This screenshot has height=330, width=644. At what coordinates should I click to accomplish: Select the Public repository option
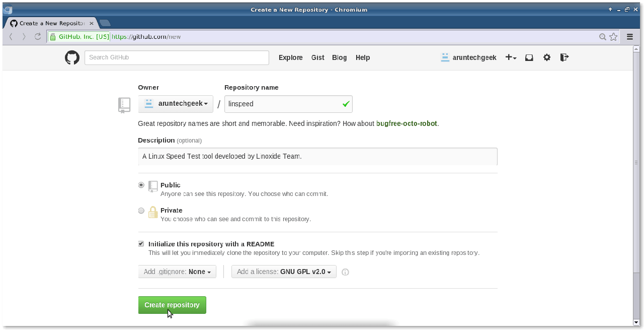(141, 185)
